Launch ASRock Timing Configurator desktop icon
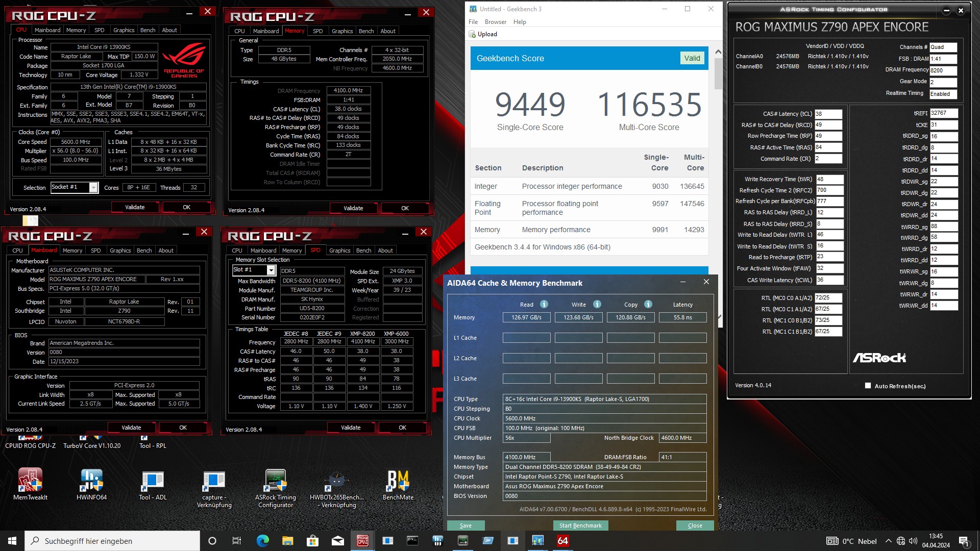 click(276, 489)
